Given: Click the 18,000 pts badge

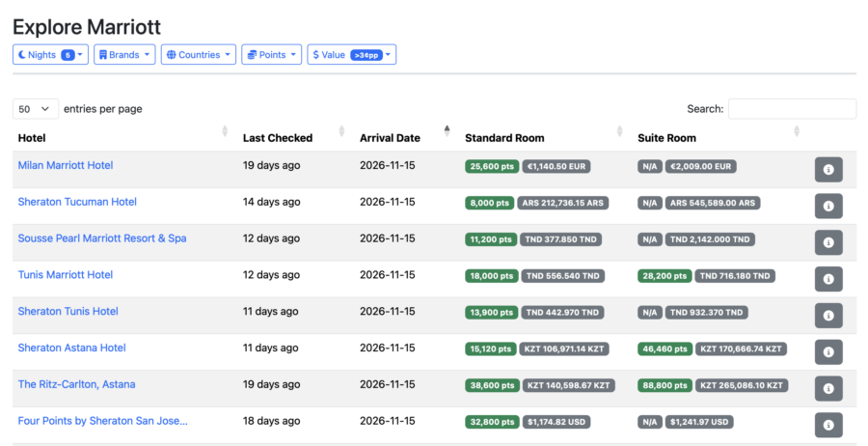Looking at the screenshot, I should (x=492, y=276).
